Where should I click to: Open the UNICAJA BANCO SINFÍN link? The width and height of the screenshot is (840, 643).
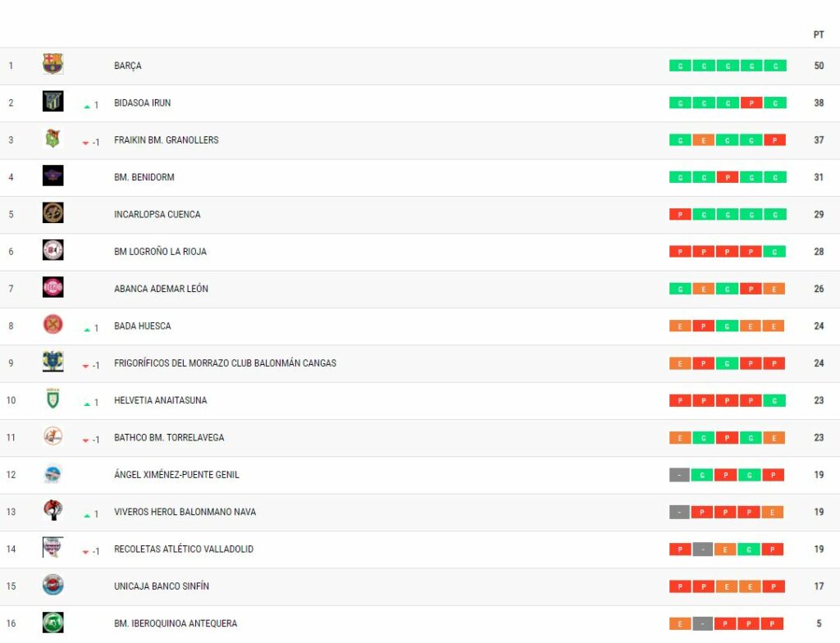click(162, 586)
